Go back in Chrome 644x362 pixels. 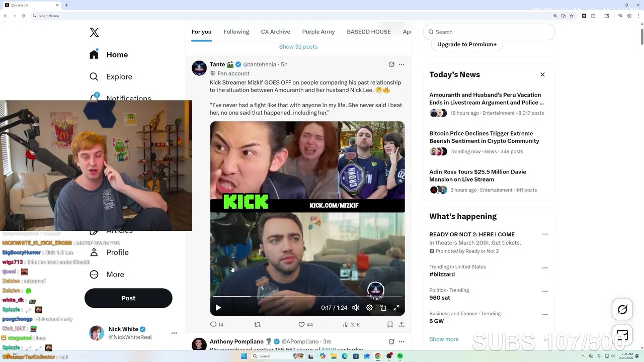(6, 16)
